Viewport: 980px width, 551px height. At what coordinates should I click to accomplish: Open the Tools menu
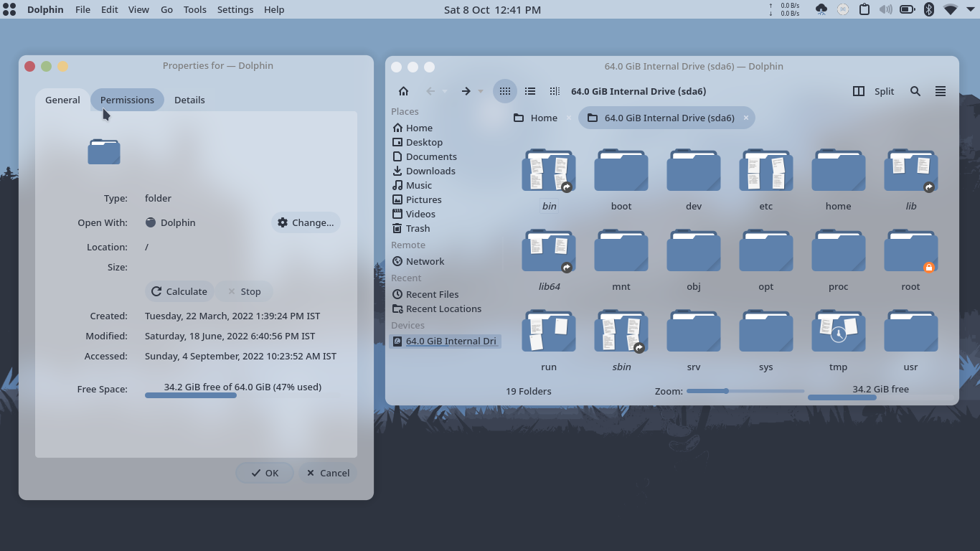194,9
